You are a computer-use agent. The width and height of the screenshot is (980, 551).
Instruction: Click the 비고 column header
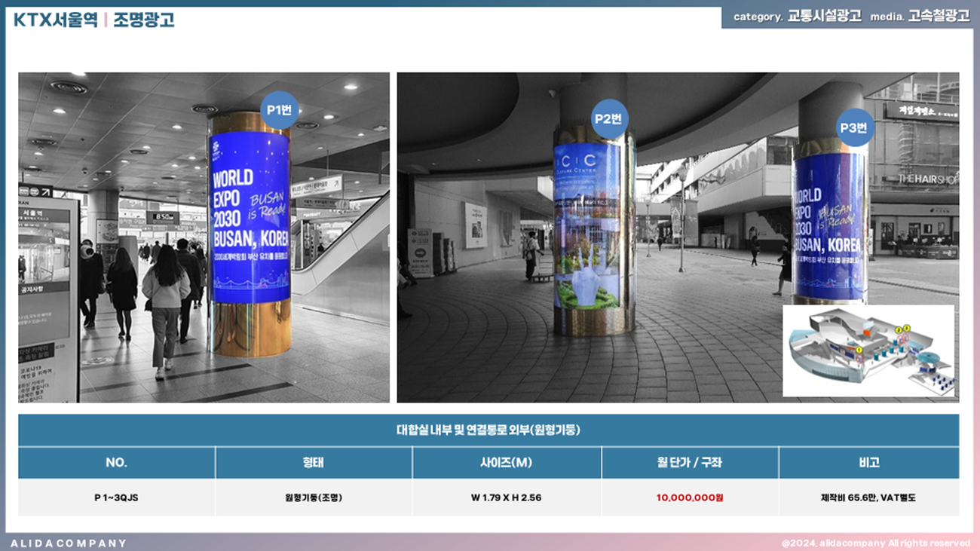tap(868, 463)
